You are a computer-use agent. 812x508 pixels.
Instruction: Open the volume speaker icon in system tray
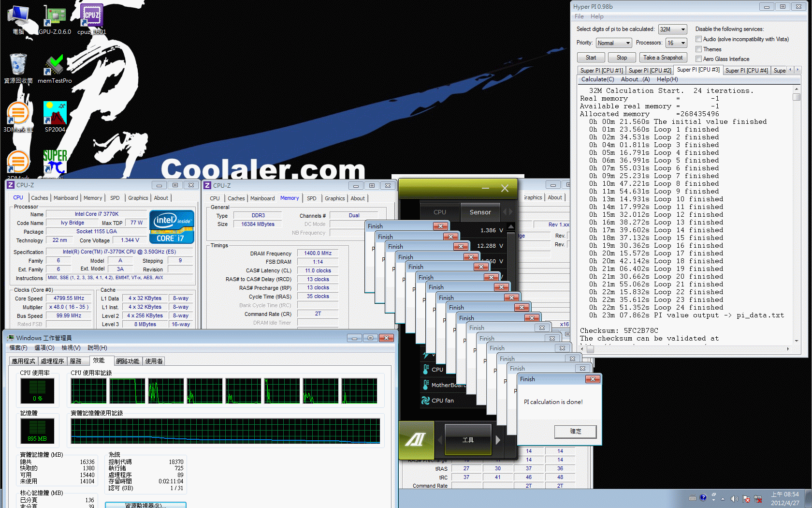[734, 499]
